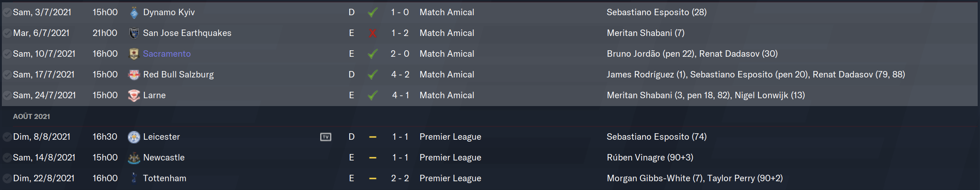The image size is (980, 190).
Task: Click the red loss cross for San Jose match
Action: coord(373,33)
